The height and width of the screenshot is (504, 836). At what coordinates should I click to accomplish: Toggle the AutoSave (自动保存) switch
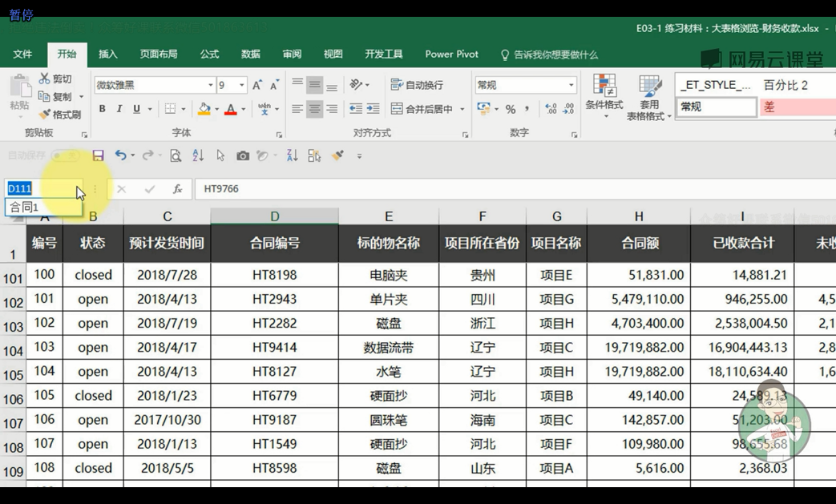coord(65,155)
